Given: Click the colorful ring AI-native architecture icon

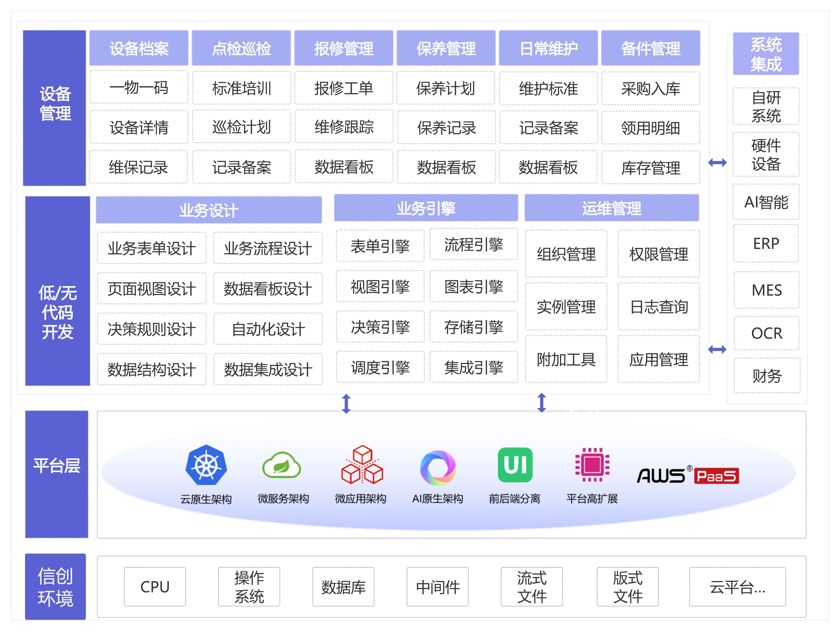Looking at the screenshot, I should point(438,468).
